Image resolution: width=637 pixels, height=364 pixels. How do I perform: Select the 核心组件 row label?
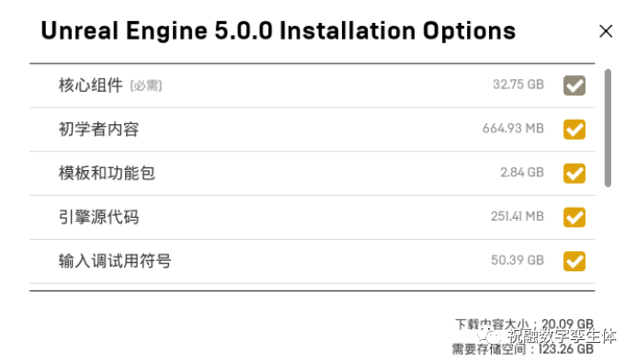[90, 85]
